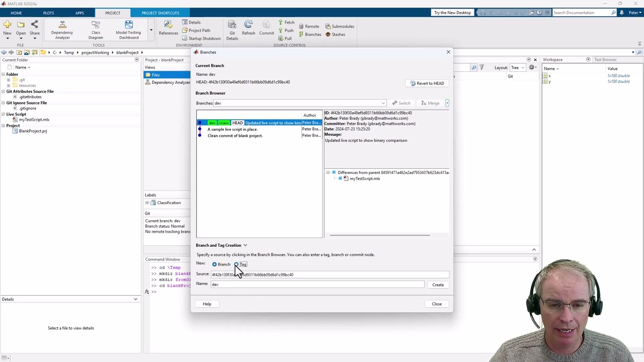Expand the Tools gallery dropdown arrow

pyautogui.click(x=150, y=30)
